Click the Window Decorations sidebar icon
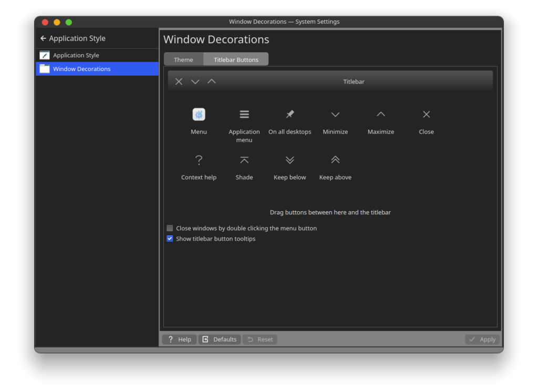The width and height of the screenshot is (538, 392). click(45, 69)
